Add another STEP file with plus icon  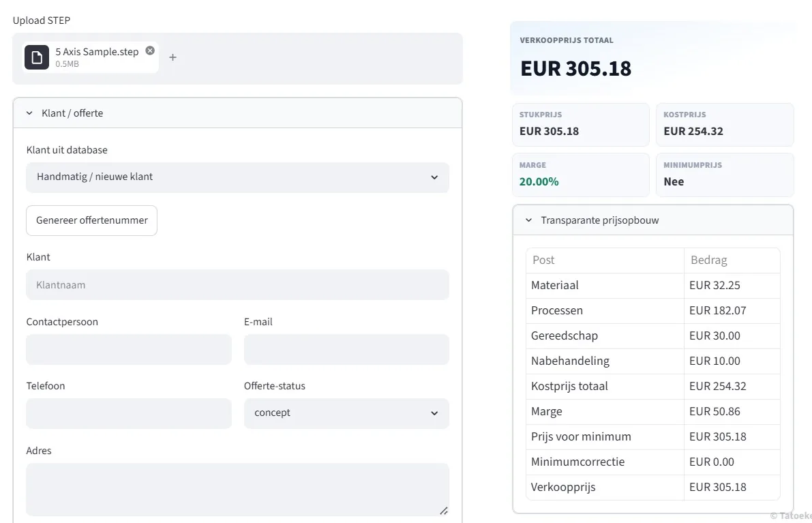[173, 57]
